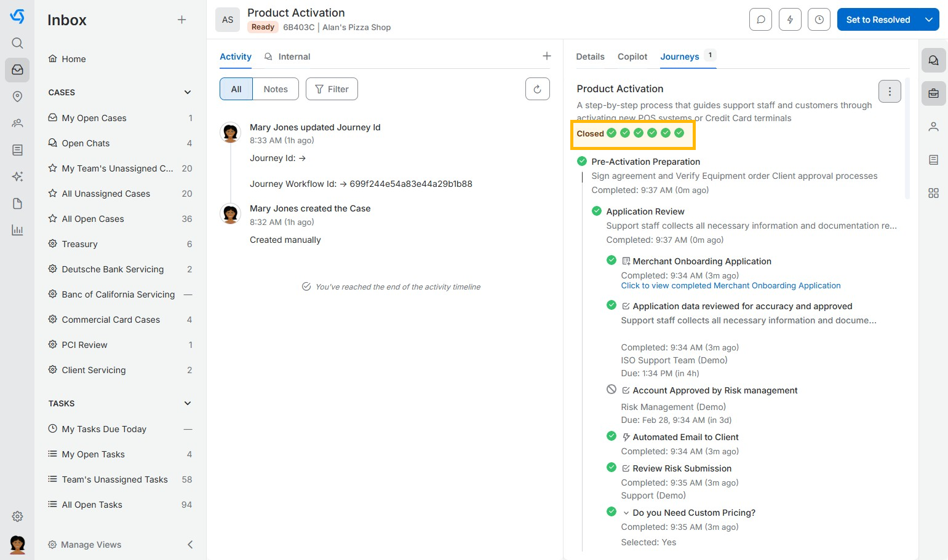
Task: Collapse the TASKS section
Action: 188,403
